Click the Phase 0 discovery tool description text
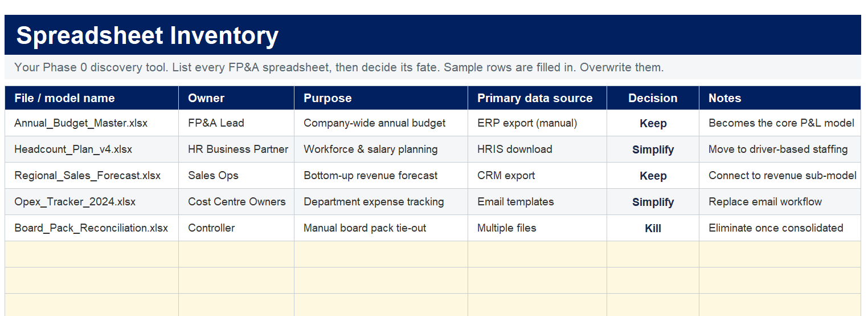 click(x=339, y=67)
